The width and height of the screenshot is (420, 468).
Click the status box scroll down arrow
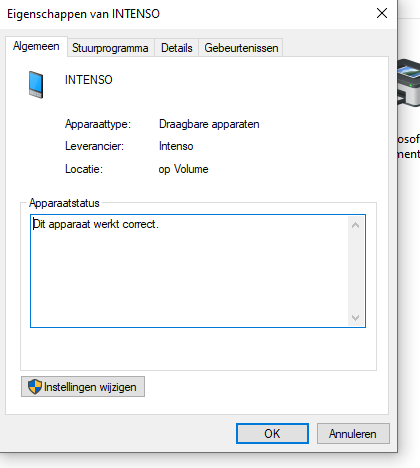[x=355, y=318]
